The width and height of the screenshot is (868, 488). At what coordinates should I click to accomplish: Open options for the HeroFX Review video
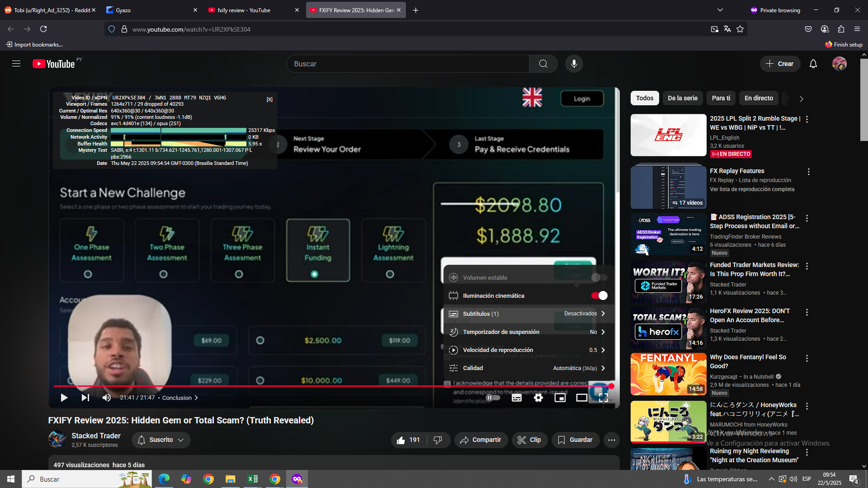[807, 312]
